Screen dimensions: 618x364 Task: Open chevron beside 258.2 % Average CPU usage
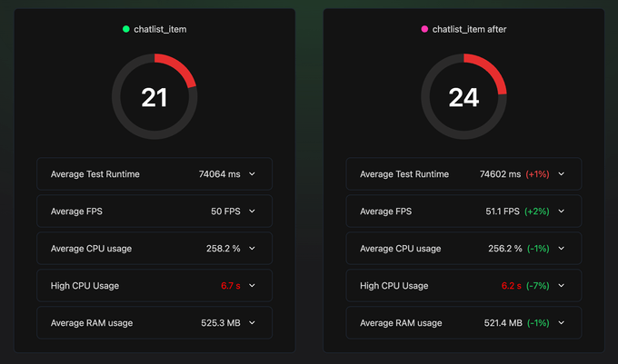tap(252, 248)
